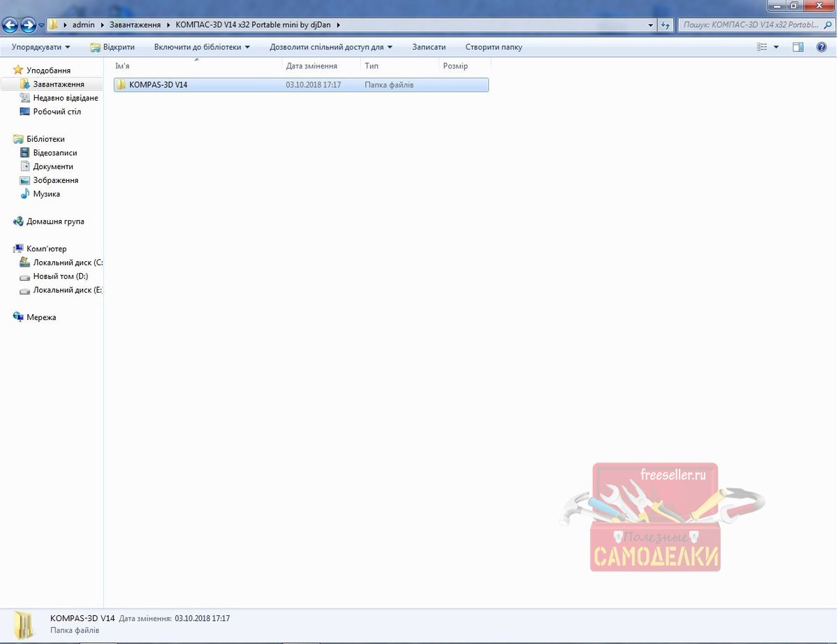
Task: Open Новый том (D:) drive
Action: click(x=60, y=277)
